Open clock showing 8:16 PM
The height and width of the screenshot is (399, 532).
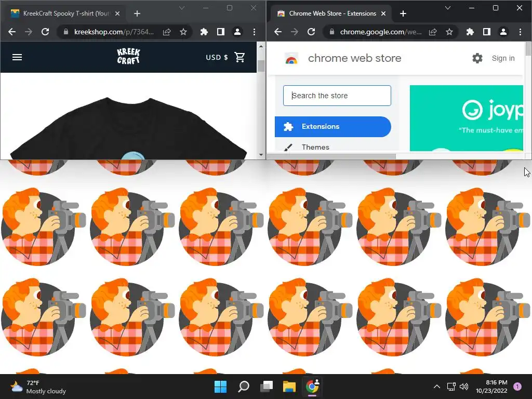(491, 387)
